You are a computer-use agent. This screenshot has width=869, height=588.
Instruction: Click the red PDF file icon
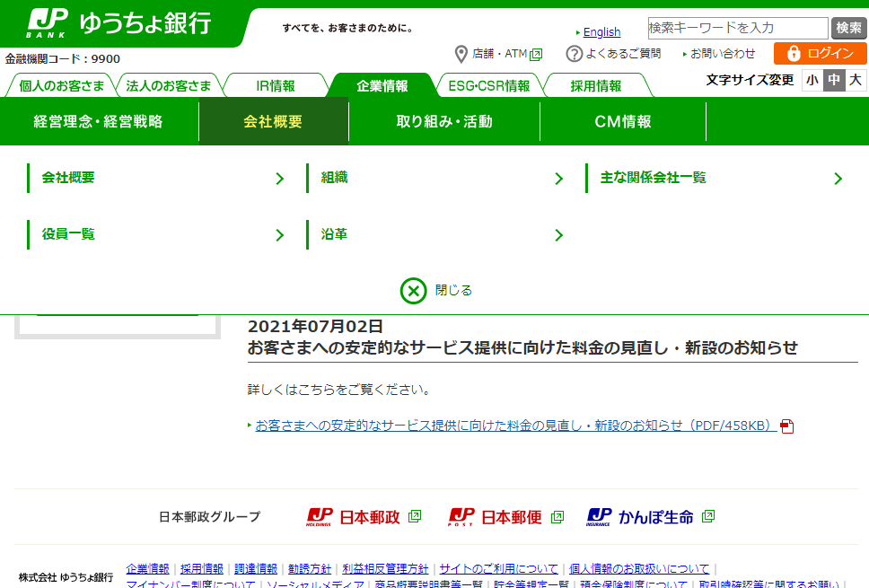pos(787,426)
